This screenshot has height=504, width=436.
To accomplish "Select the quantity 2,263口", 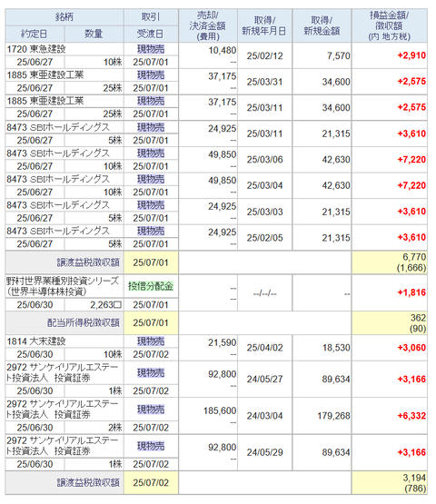I will [105, 305].
